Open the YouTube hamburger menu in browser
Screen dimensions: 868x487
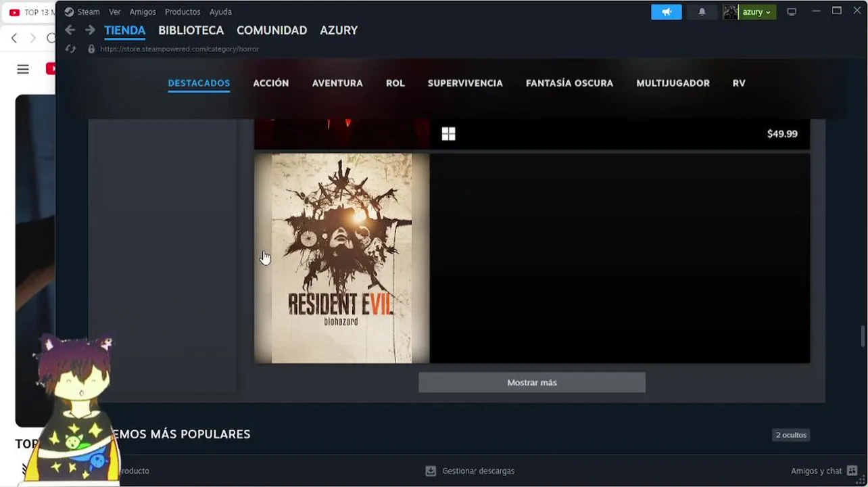pos(23,69)
